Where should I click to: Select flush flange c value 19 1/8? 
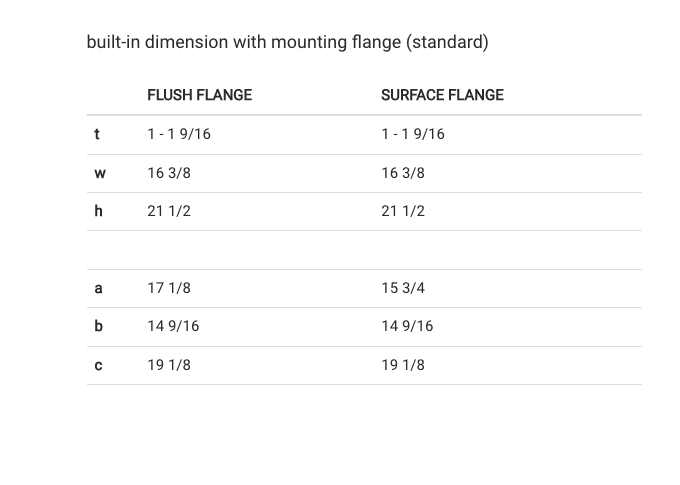[169, 365]
